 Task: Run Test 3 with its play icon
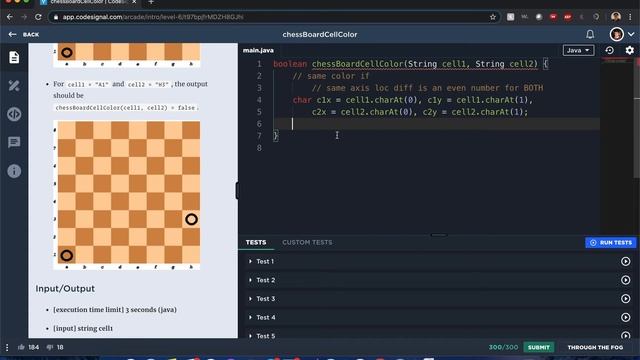[625, 299]
